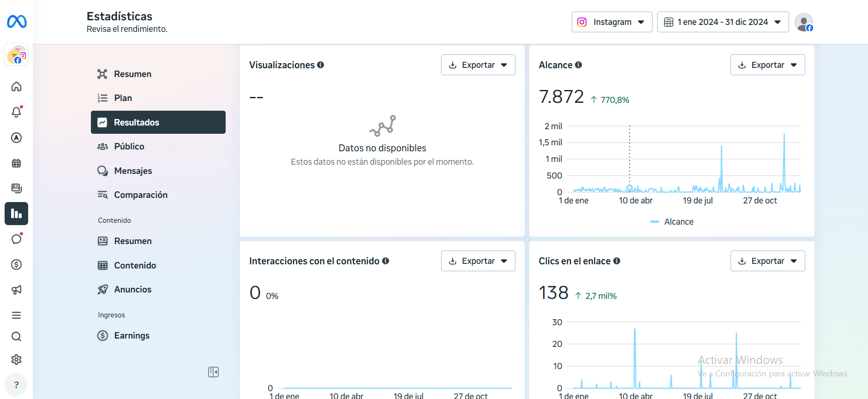The width and height of the screenshot is (868, 399).
Task: Open the Meta logo home link
Action: coord(17,22)
